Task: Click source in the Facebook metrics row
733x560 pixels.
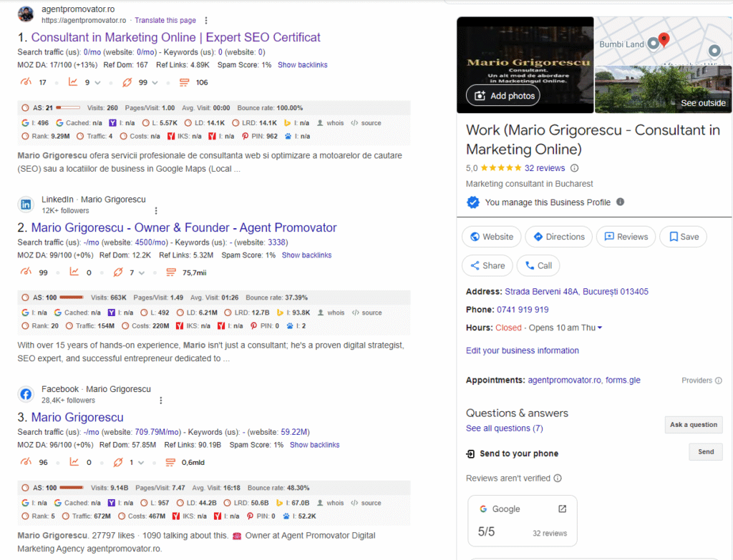Action: [366, 503]
